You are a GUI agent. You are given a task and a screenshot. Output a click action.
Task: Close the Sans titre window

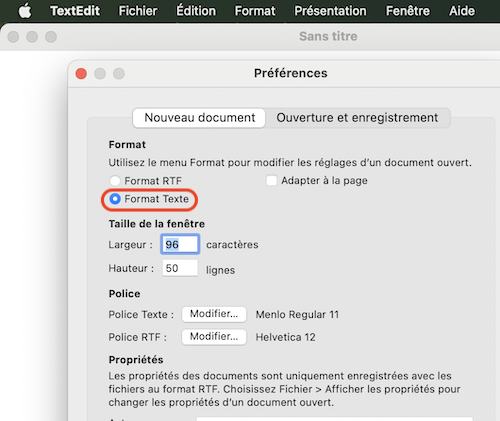13,37
